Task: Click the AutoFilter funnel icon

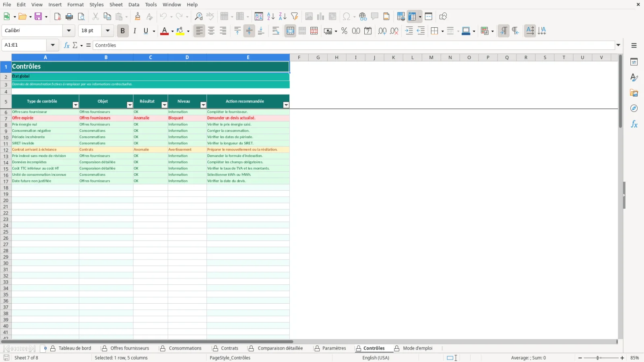Action: click(295, 16)
